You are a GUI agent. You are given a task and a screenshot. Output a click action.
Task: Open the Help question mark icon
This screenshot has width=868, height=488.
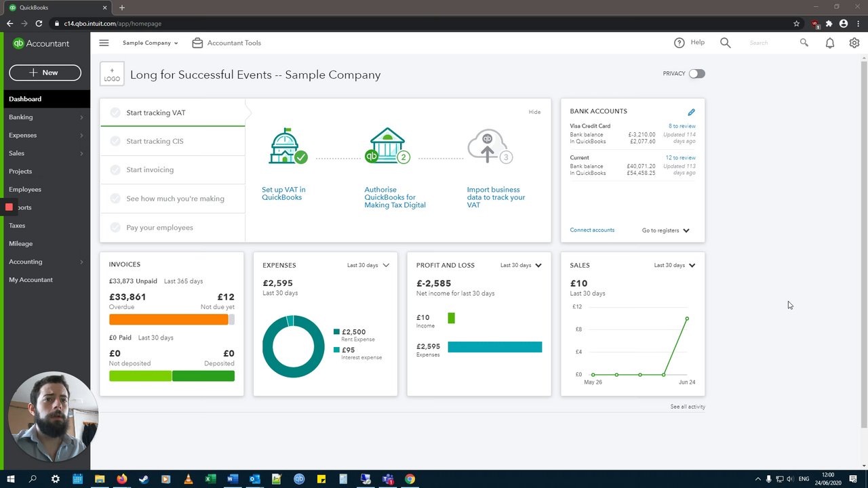679,43
